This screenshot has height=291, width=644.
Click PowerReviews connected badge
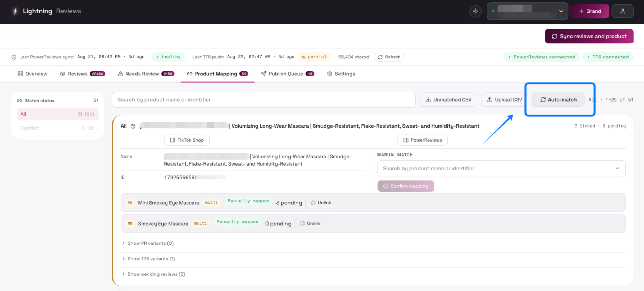point(541,57)
